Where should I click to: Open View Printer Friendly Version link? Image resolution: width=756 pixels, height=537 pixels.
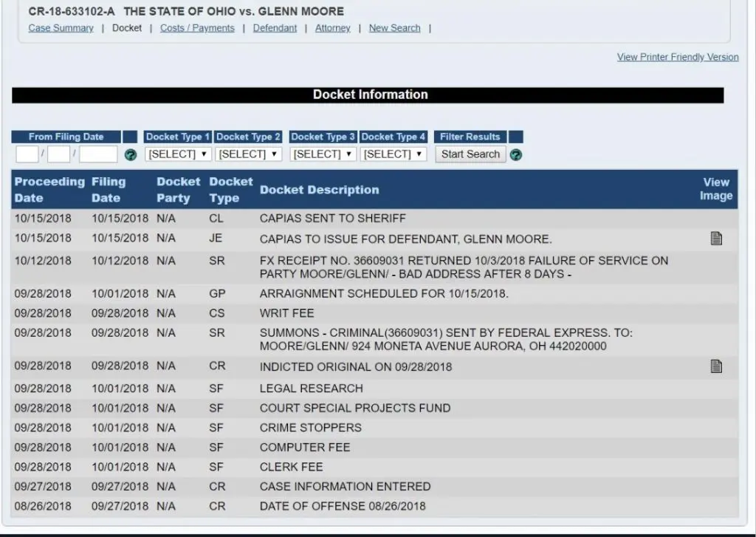(x=677, y=57)
